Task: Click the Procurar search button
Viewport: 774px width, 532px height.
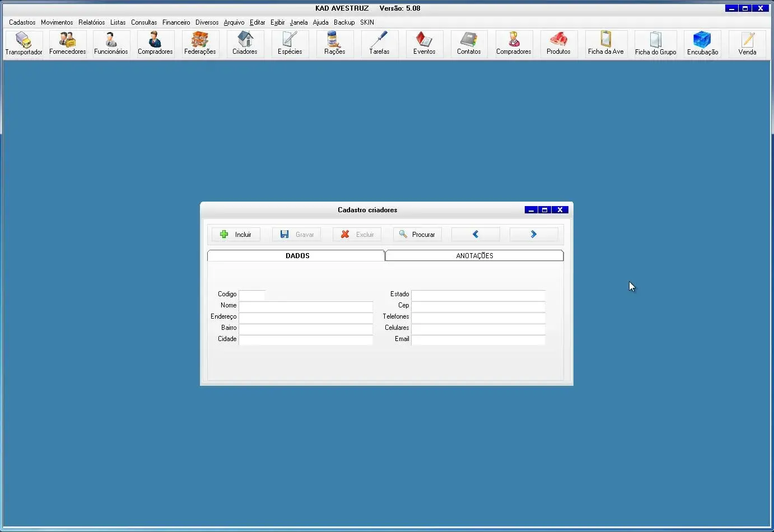Action: [417, 235]
